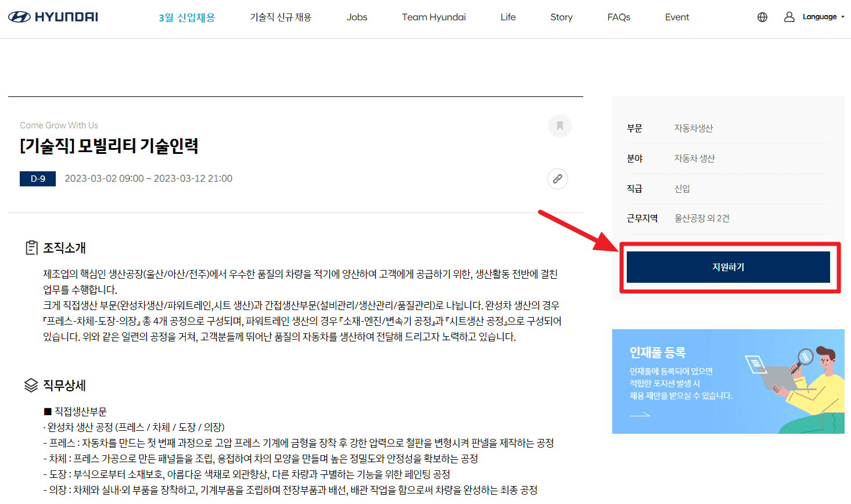Click the job title 모빌리티 기술인력

coord(109,146)
